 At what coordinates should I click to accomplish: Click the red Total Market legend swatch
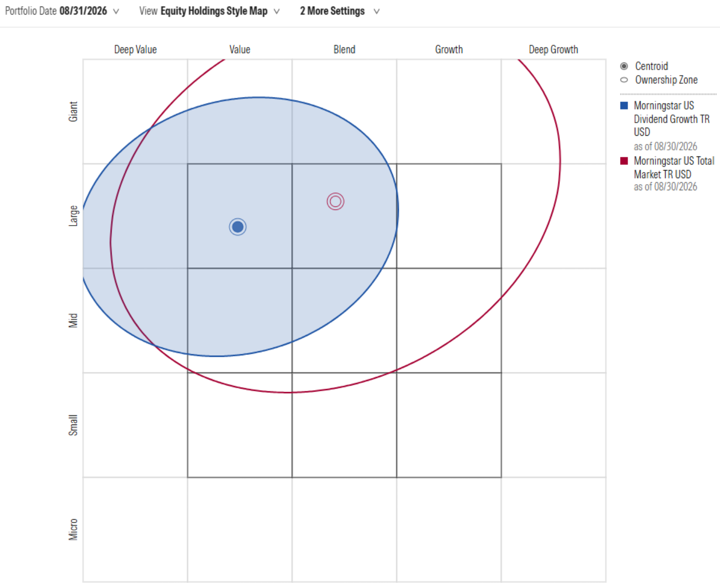pos(624,161)
